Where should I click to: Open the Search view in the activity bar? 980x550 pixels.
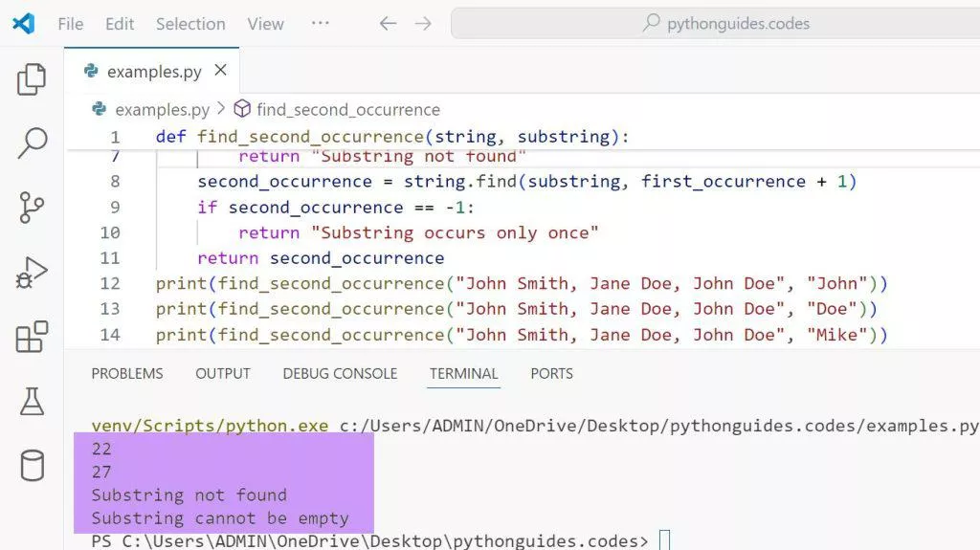coord(32,143)
